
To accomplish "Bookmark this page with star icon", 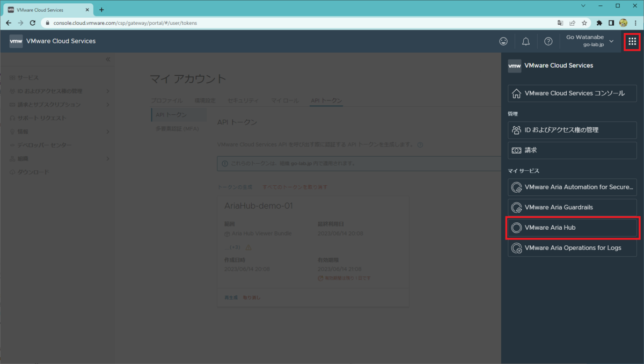I will pos(584,23).
